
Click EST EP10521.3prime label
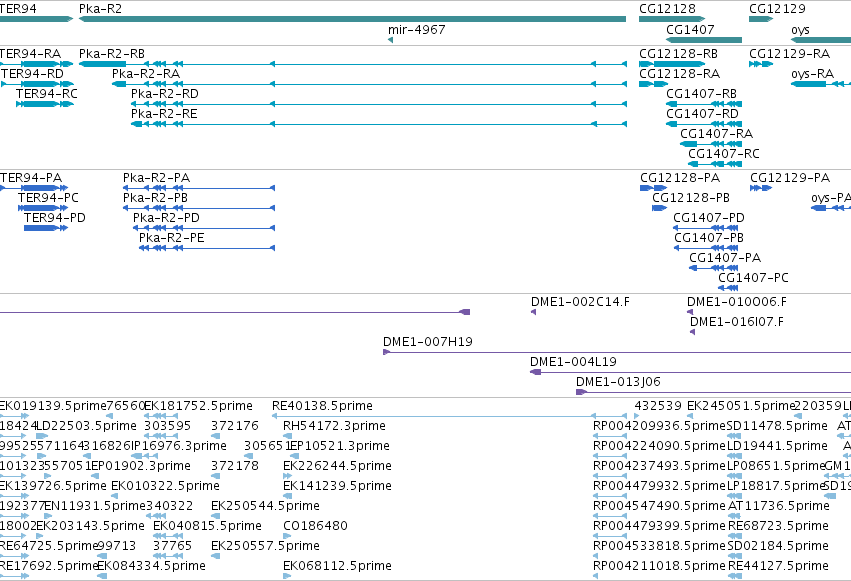pos(340,446)
